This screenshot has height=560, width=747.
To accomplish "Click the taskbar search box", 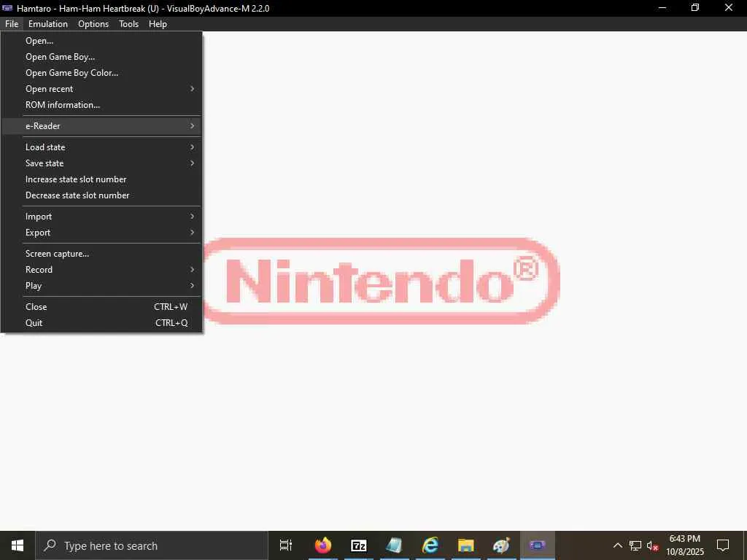I will [x=152, y=545].
